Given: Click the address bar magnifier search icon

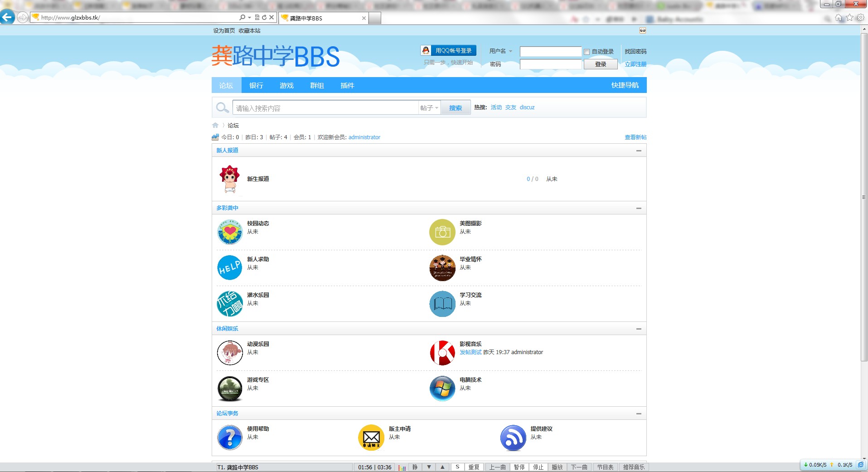Looking at the screenshot, I should 242,17.
